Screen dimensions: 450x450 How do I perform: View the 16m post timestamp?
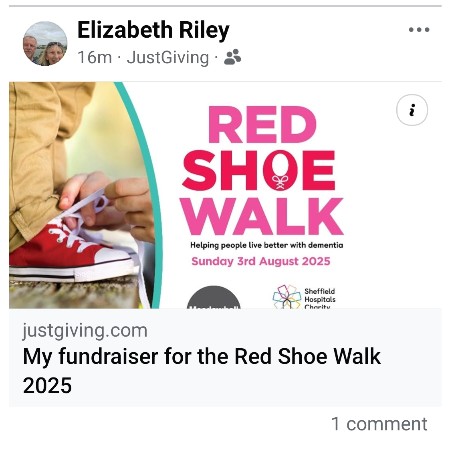[95, 57]
